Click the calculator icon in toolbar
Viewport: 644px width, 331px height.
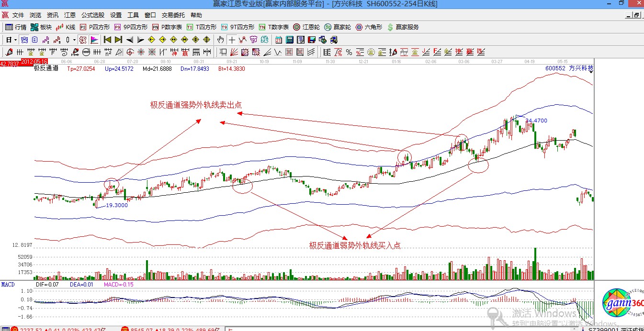pyautogui.click(x=290, y=40)
